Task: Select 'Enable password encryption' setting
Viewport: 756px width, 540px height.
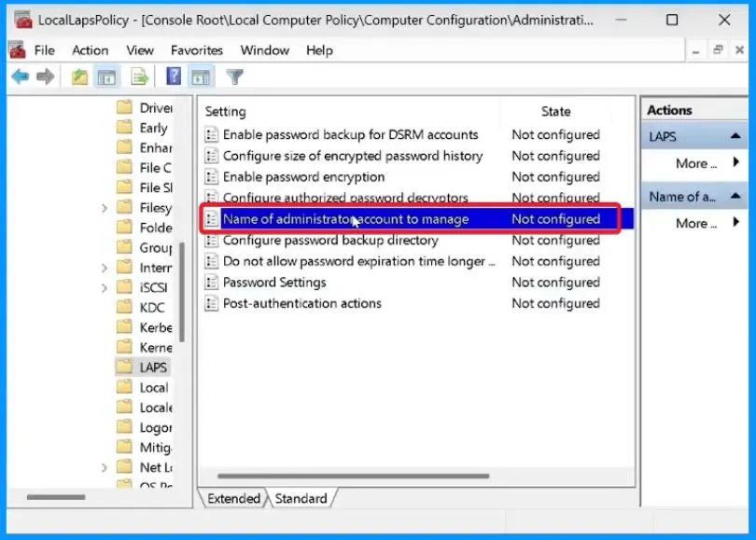Action: click(x=303, y=177)
